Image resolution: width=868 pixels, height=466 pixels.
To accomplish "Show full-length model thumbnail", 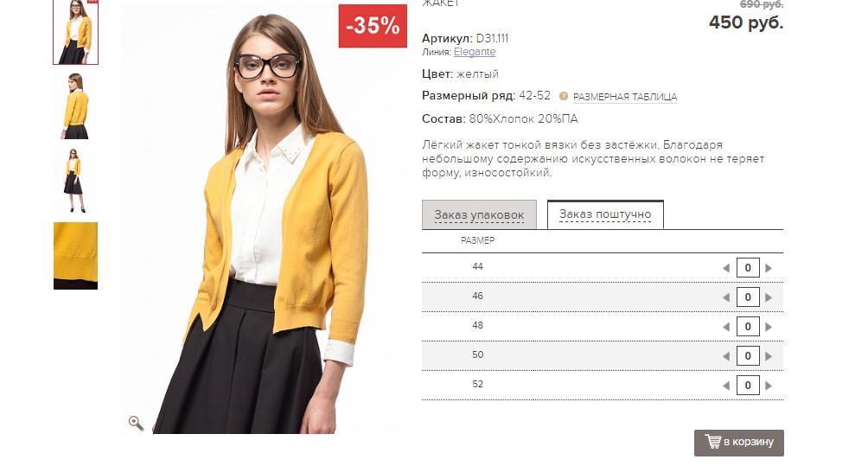I will click(75, 181).
